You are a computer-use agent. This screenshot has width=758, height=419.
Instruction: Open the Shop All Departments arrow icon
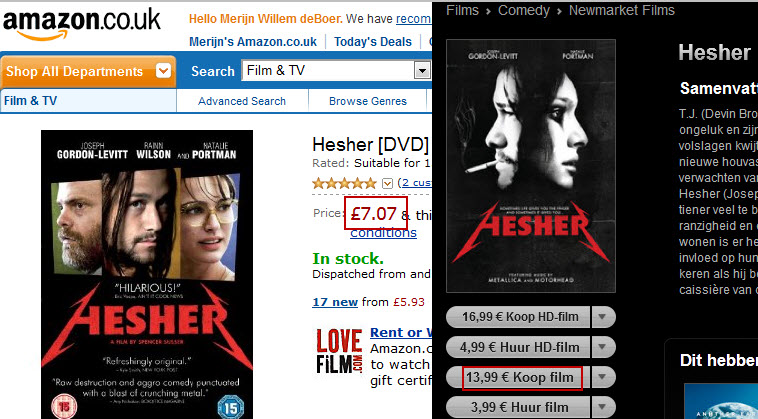click(163, 71)
